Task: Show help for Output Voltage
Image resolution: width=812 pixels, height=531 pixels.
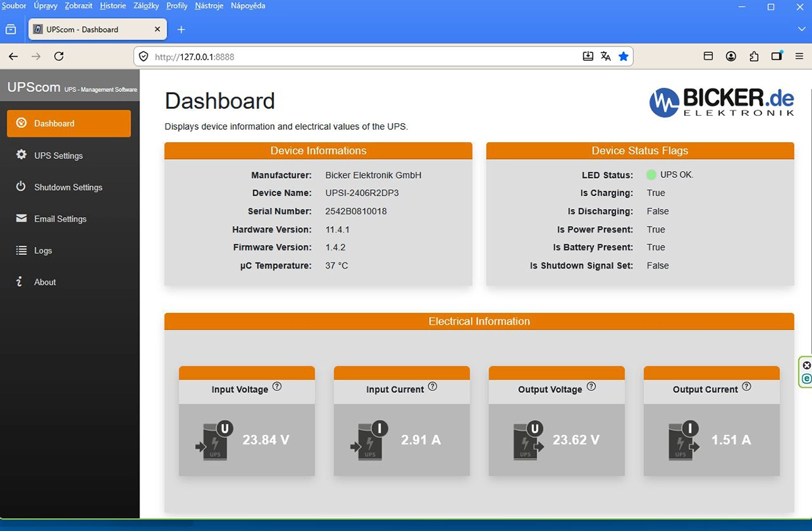Action: (591, 387)
